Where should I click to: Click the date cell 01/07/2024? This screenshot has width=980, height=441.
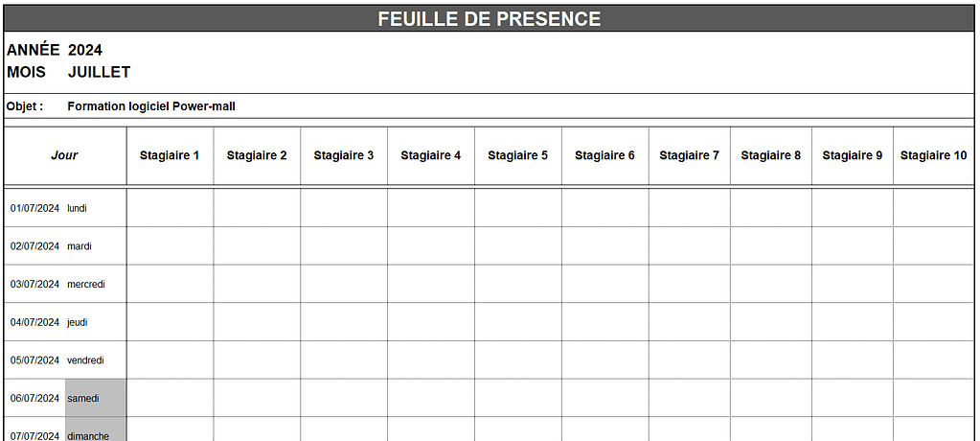coord(35,208)
